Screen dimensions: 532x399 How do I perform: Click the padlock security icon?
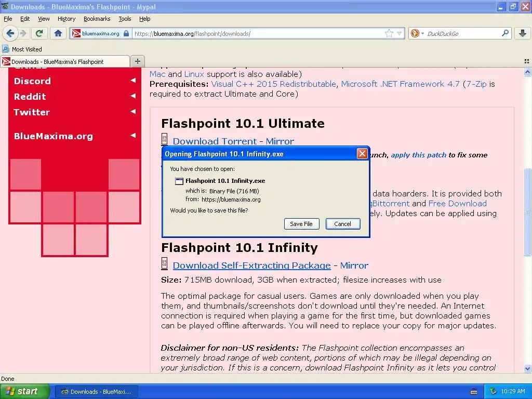click(x=126, y=33)
